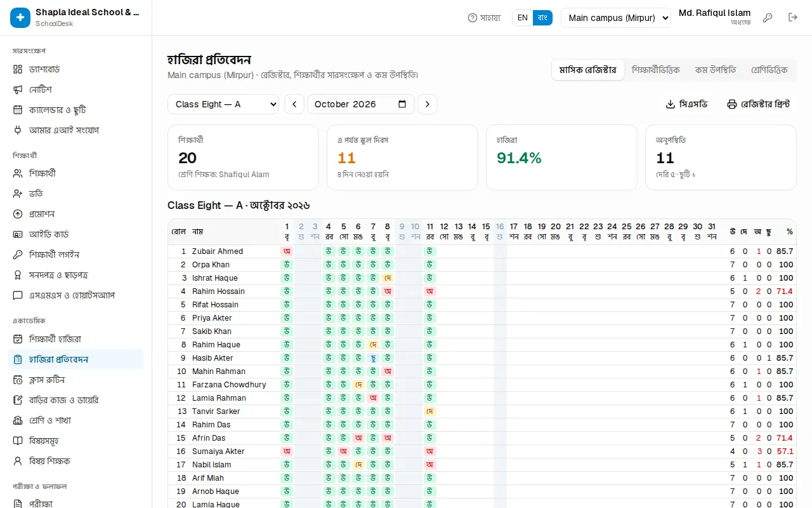Click the Md. Rafiqul Islam user name

click(x=715, y=13)
